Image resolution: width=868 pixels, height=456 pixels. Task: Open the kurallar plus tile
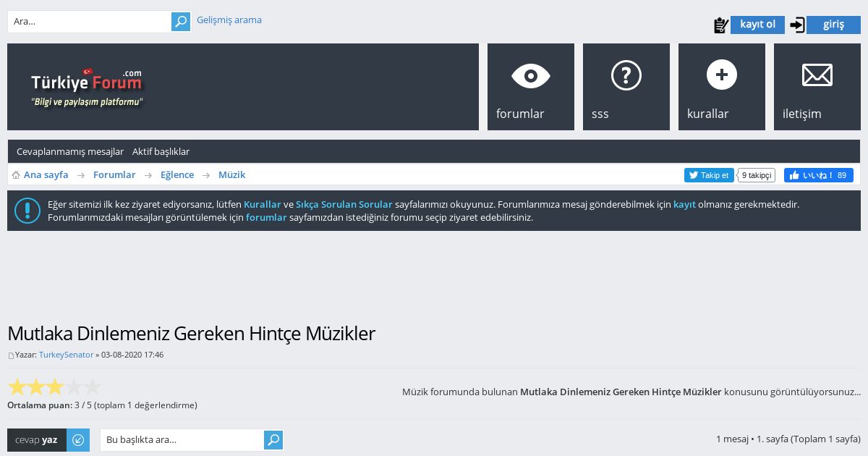722,87
